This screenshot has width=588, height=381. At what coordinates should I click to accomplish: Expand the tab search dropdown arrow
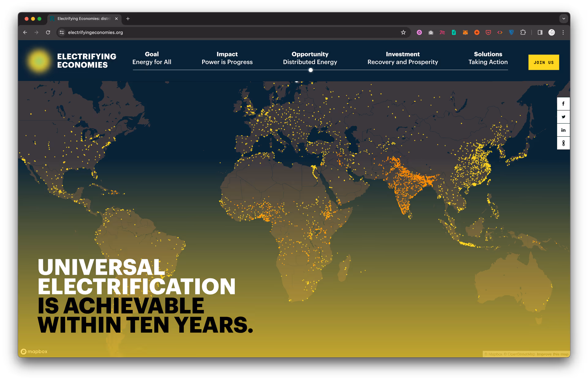(563, 19)
